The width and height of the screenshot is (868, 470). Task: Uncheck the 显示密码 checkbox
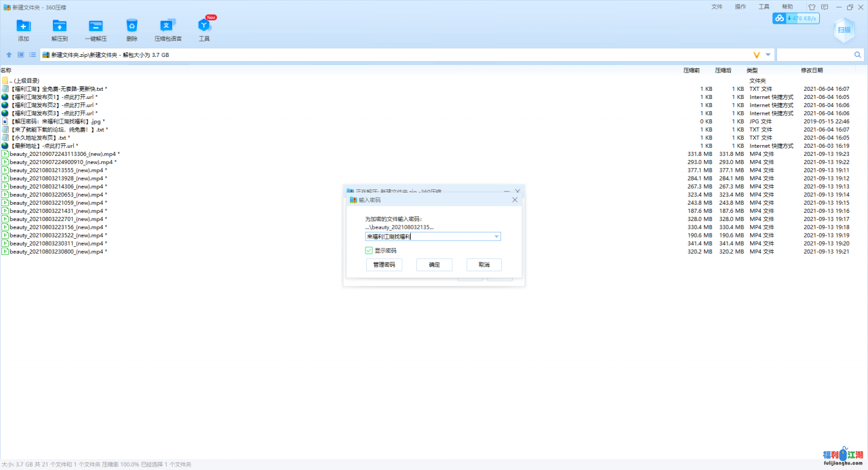tap(369, 250)
